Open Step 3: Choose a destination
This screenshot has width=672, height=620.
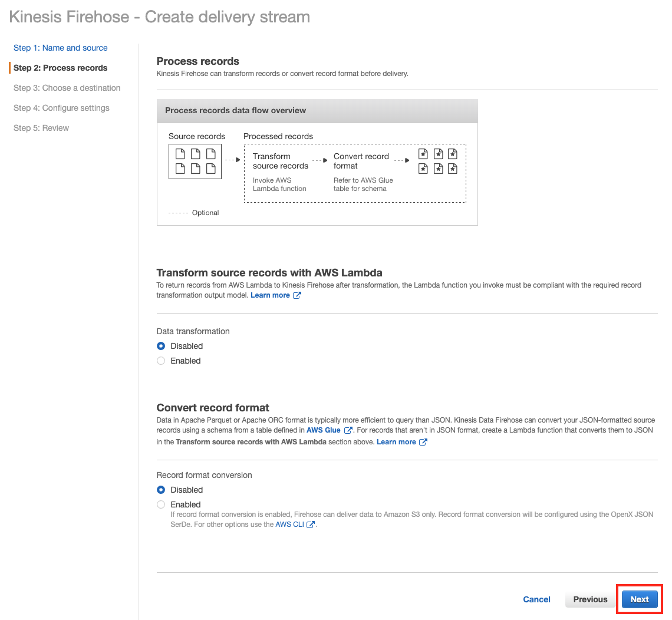click(67, 88)
